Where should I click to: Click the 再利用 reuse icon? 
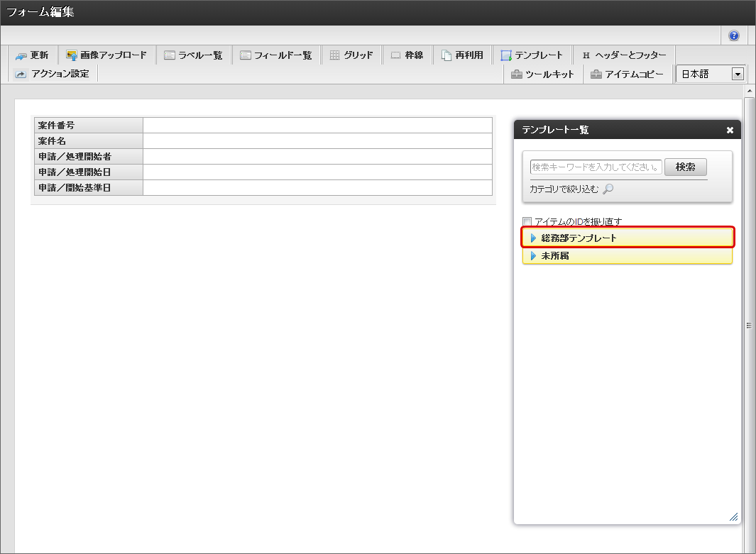[x=447, y=55]
